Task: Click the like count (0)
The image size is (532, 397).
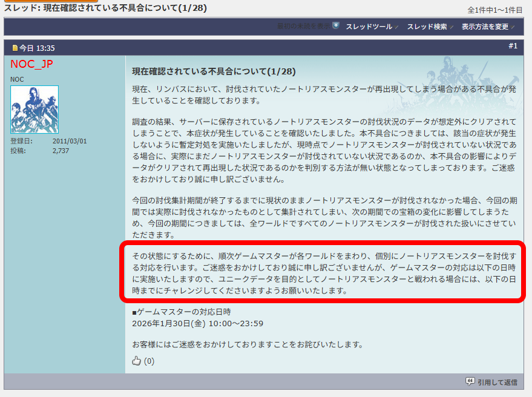Action: [x=149, y=362]
